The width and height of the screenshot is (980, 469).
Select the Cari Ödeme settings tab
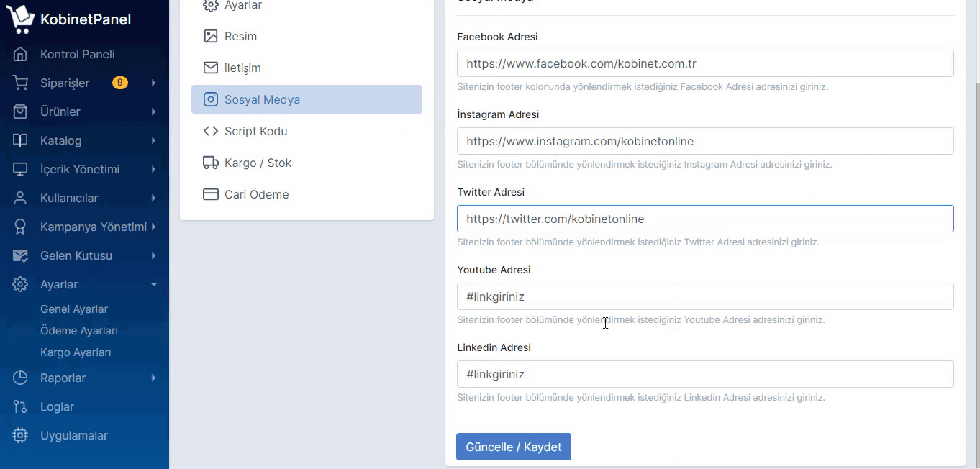tap(307, 194)
